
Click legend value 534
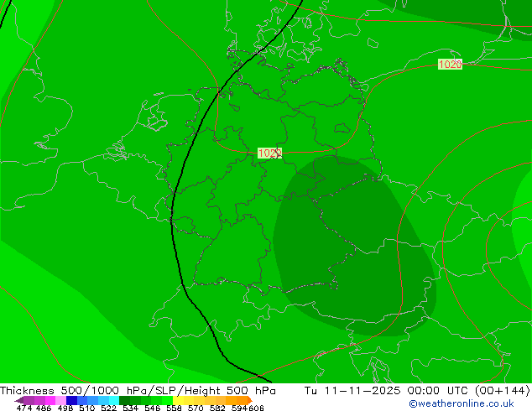click(130, 408)
